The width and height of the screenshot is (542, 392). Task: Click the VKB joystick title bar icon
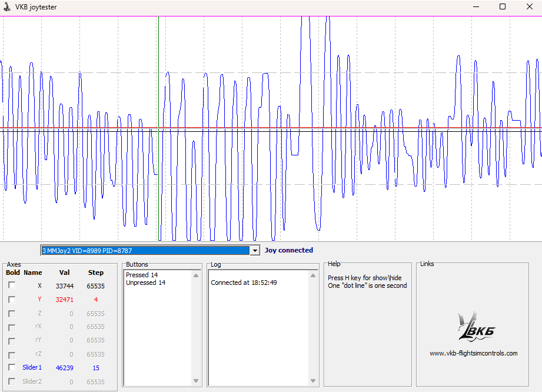click(7, 7)
